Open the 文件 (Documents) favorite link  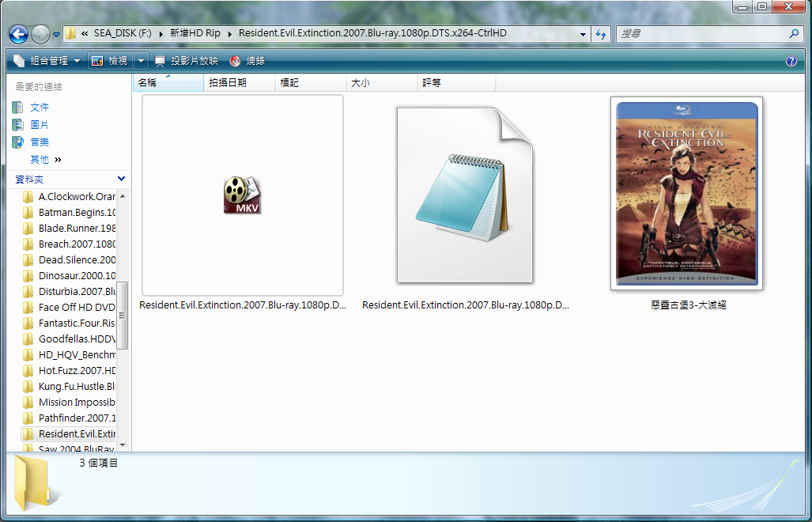[39, 107]
